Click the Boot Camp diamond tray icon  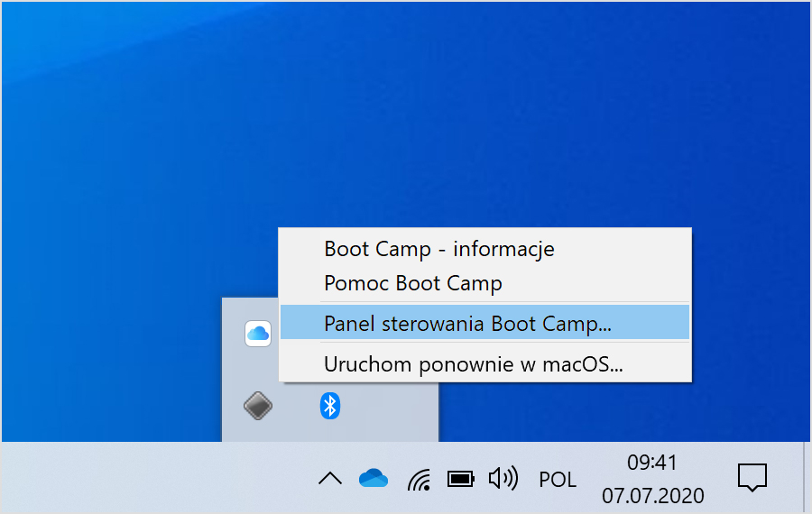coord(258,405)
